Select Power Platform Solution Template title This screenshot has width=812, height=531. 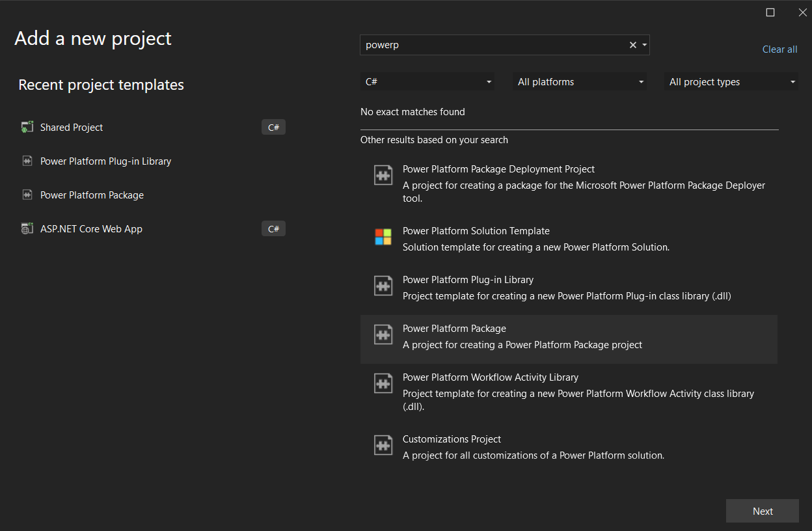click(476, 231)
